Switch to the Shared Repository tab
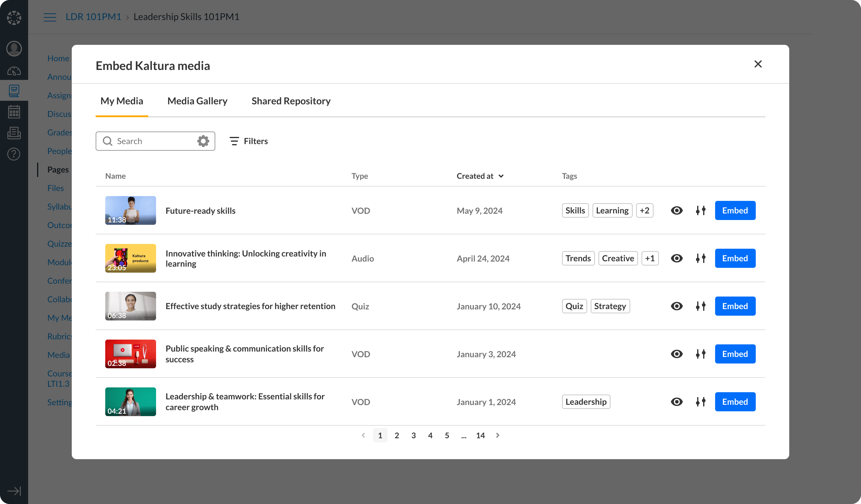 [291, 101]
